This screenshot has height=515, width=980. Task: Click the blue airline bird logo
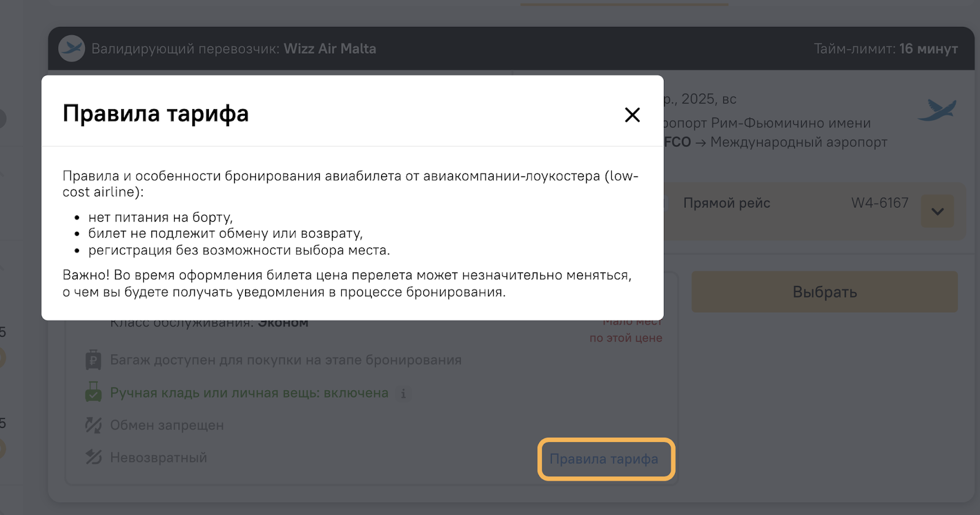(937, 110)
